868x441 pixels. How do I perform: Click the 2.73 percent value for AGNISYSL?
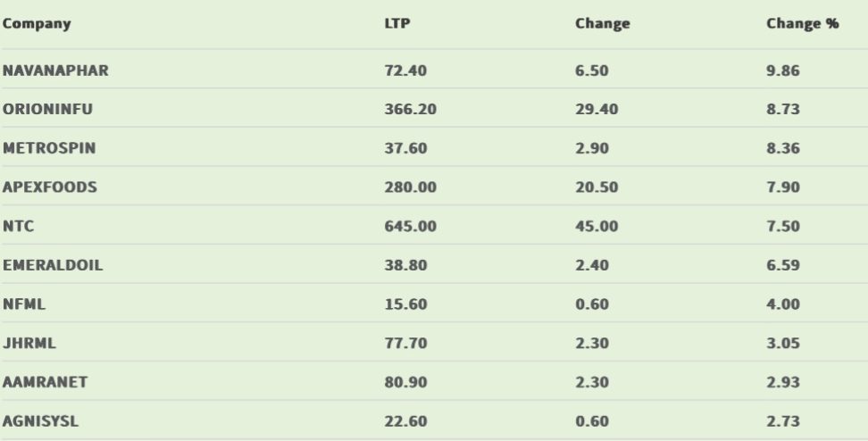click(782, 421)
